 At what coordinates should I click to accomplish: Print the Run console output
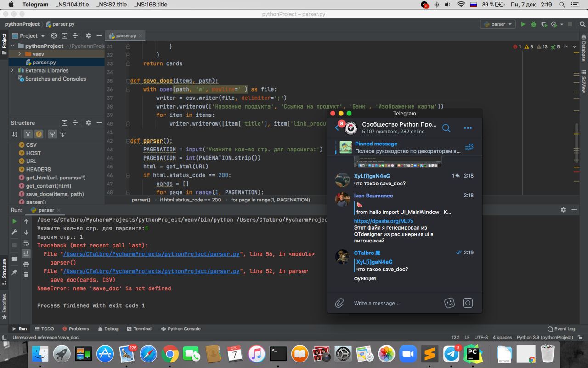(26, 264)
